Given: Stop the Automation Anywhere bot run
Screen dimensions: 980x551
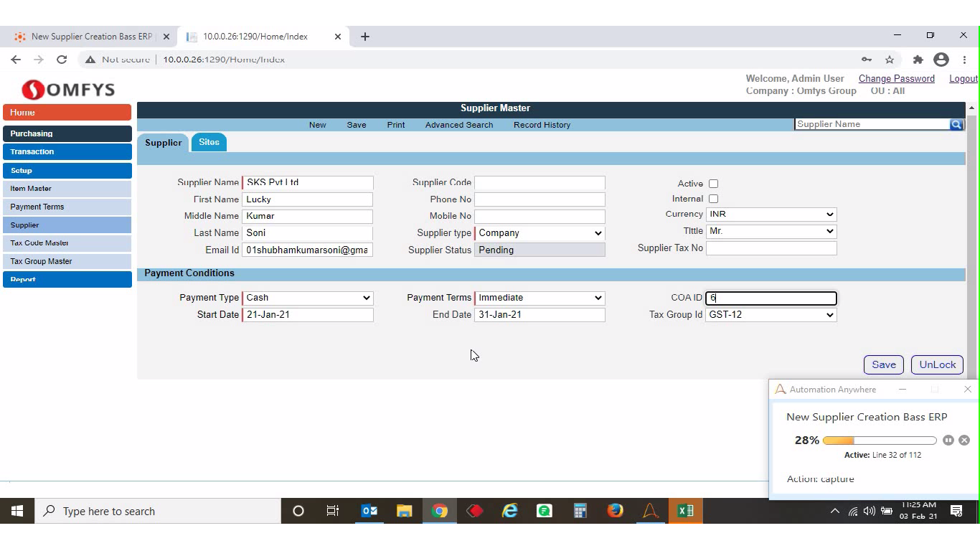Looking at the screenshot, I should (x=964, y=441).
